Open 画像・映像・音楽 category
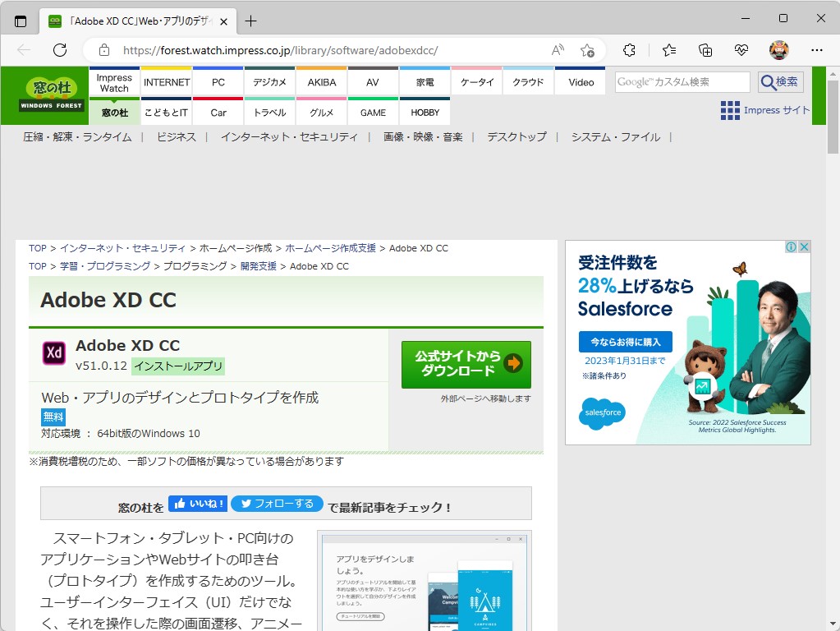The height and width of the screenshot is (631, 840). tap(423, 137)
